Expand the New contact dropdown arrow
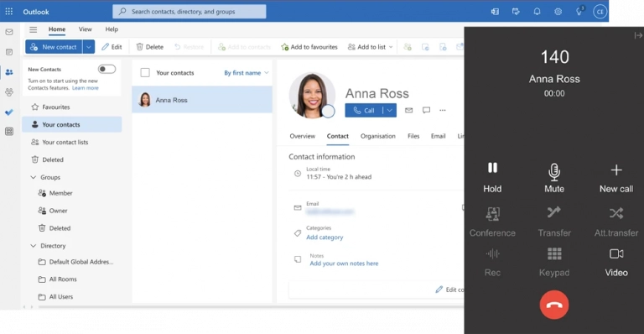Screen dimensions: 644x334 [x=89, y=47]
